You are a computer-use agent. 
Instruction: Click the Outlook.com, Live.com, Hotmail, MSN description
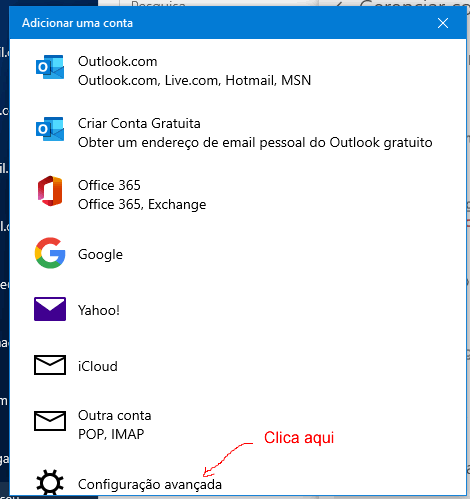coord(194,80)
